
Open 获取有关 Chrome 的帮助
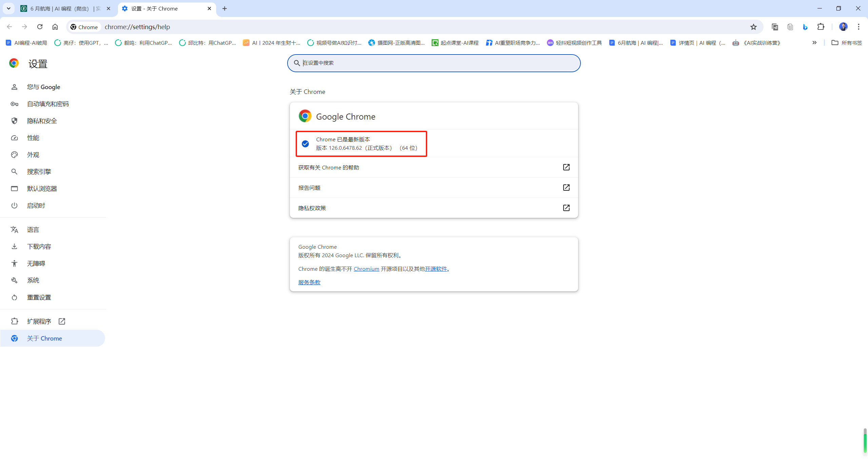(434, 167)
